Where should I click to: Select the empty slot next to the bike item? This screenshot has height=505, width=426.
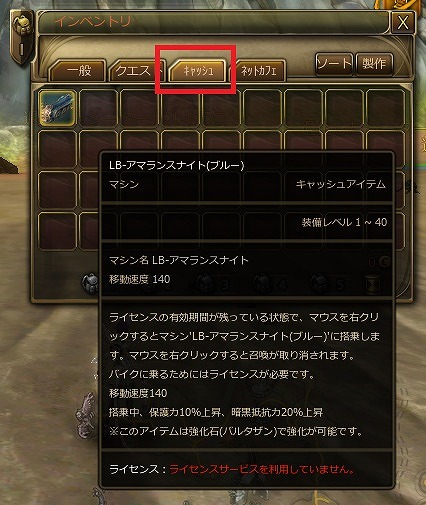click(98, 108)
